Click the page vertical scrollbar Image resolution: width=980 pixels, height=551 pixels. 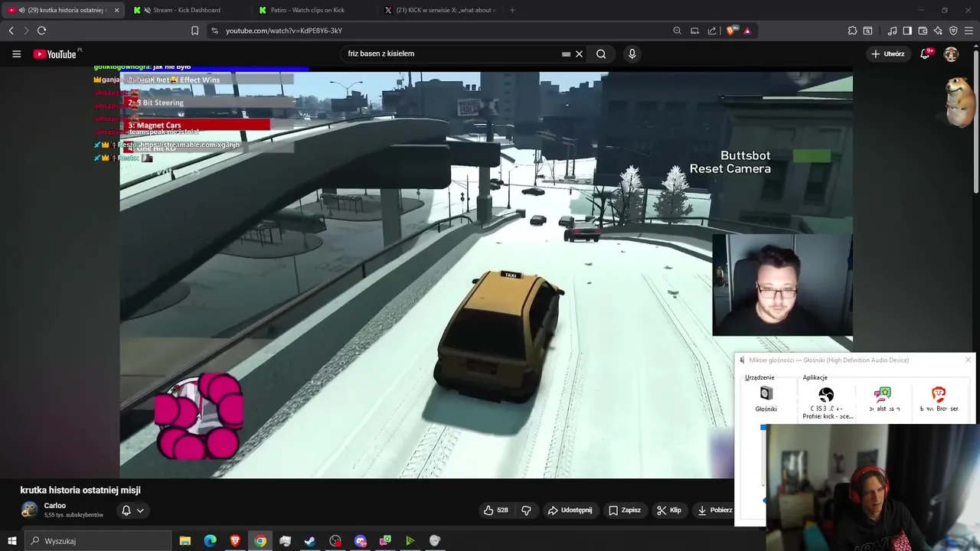975,122
